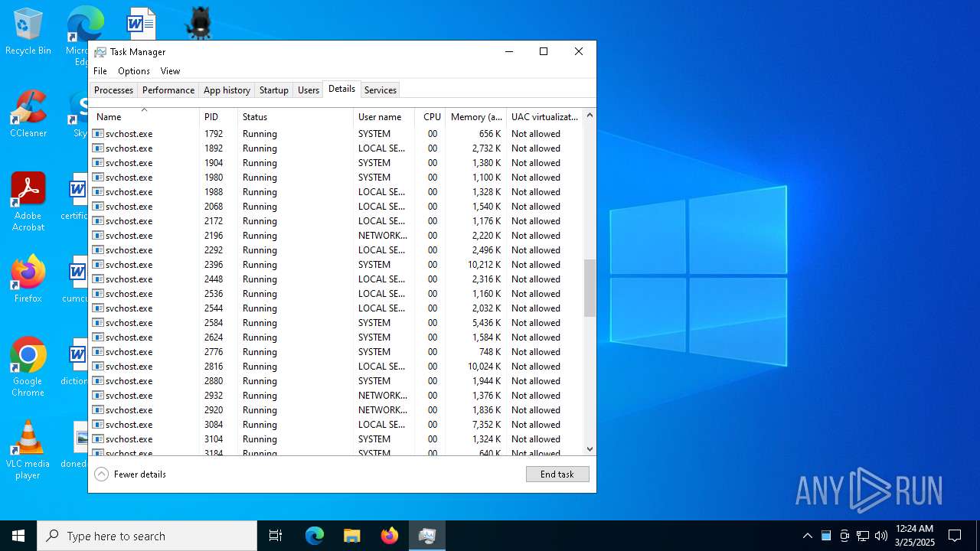
Task: Click the taskbar search box
Action: pos(147,536)
